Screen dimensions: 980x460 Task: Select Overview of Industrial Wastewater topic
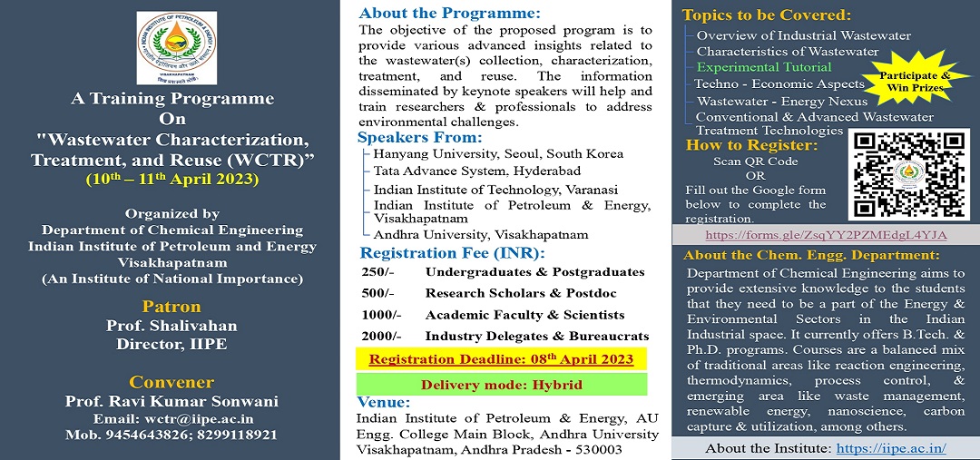804,35
